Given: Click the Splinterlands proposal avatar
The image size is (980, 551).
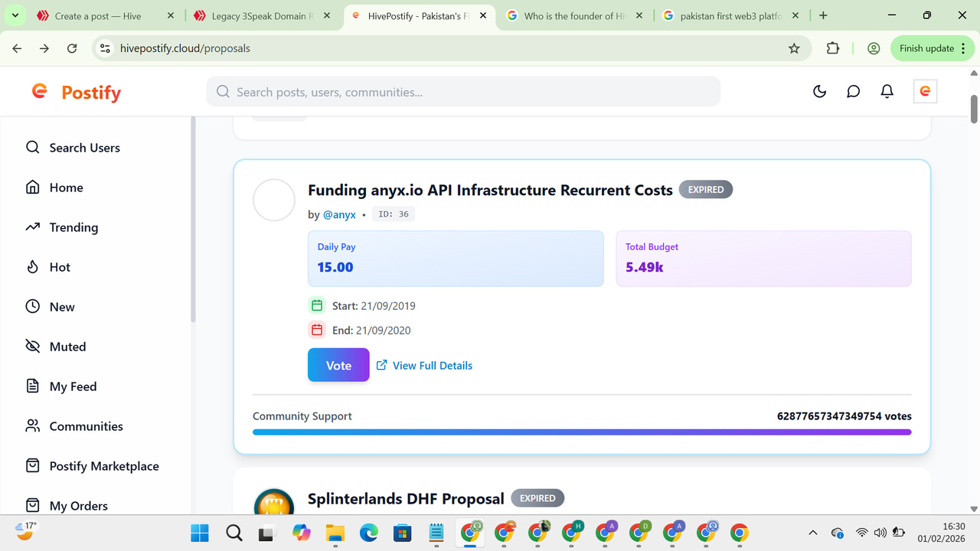Looking at the screenshot, I should click(274, 501).
